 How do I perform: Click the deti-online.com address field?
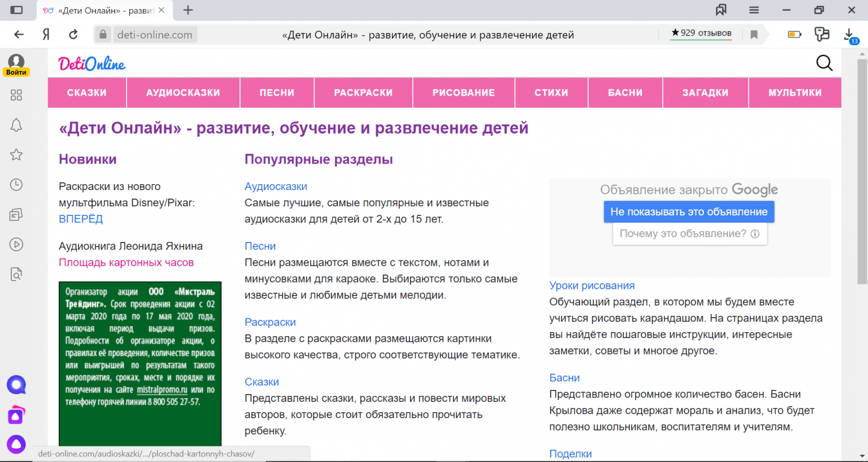[x=154, y=35]
